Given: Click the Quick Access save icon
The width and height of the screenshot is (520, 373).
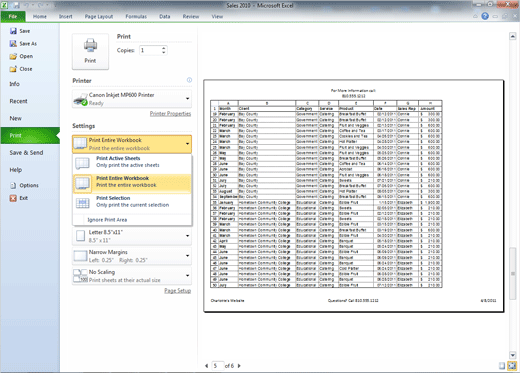Looking at the screenshot, I should click(x=16, y=5).
